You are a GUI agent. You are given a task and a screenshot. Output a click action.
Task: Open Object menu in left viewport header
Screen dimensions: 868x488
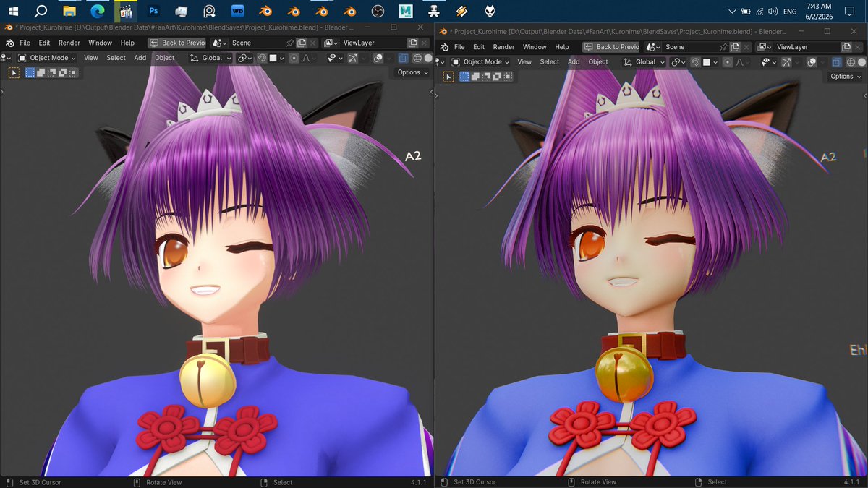(165, 58)
